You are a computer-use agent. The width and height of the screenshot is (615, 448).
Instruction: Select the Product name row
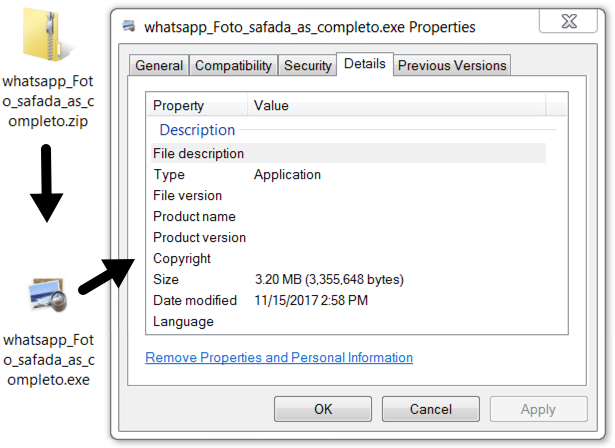[348, 217]
